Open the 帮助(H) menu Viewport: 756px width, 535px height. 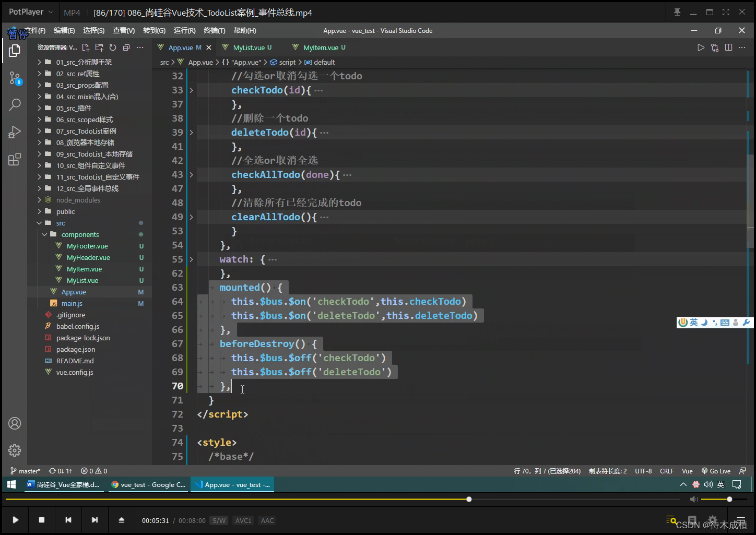click(245, 31)
